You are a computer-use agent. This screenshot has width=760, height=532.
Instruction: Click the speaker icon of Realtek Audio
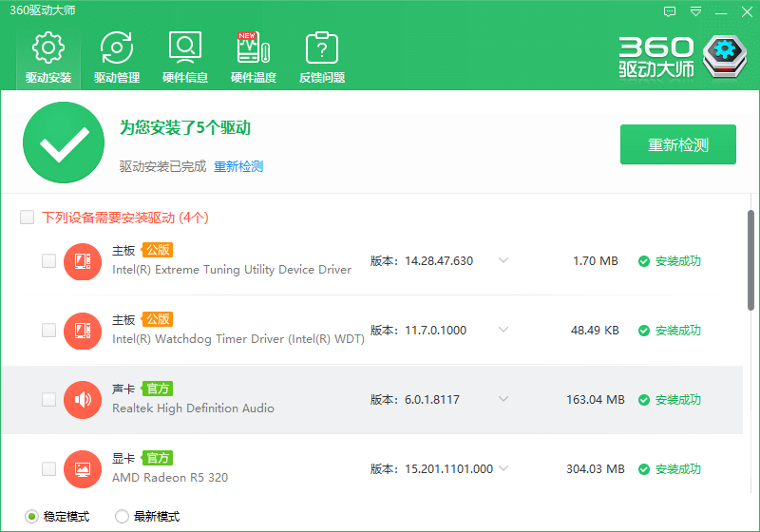[83, 400]
